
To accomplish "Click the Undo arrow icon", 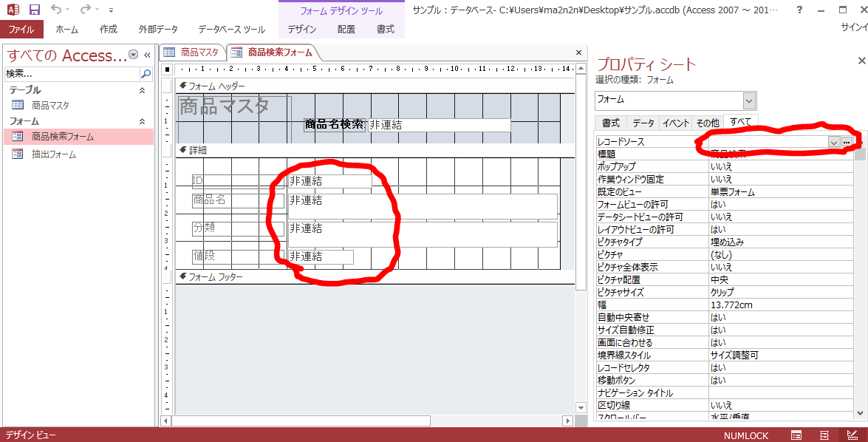I will (x=56, y=9).
